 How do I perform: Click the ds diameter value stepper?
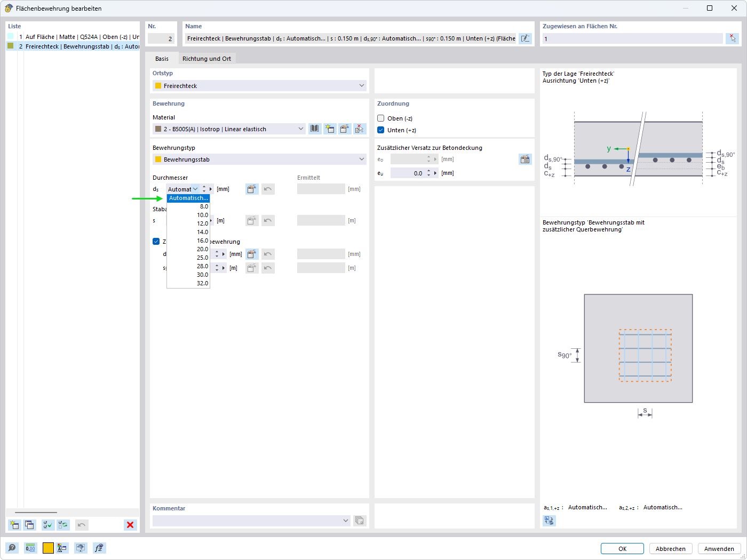point(204,189)
